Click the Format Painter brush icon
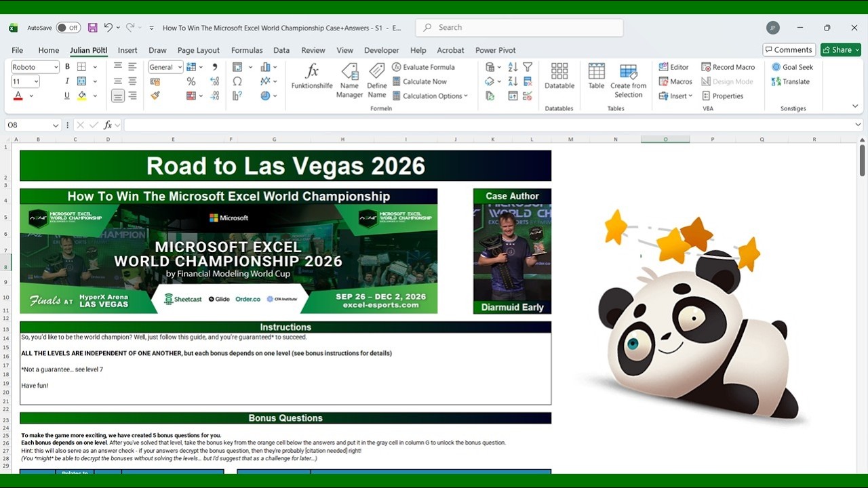This screenshot has width=868, height=488. (155, 96)
